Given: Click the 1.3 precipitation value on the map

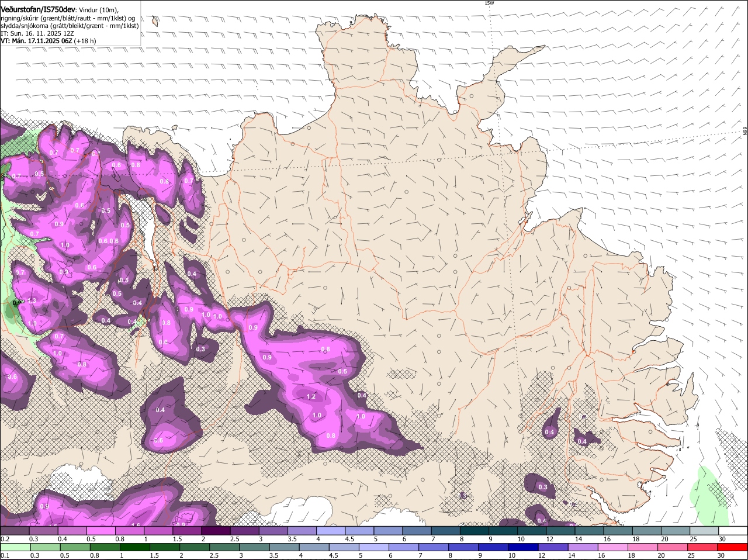Looking at the screenshot, I should tap(32, 300).
